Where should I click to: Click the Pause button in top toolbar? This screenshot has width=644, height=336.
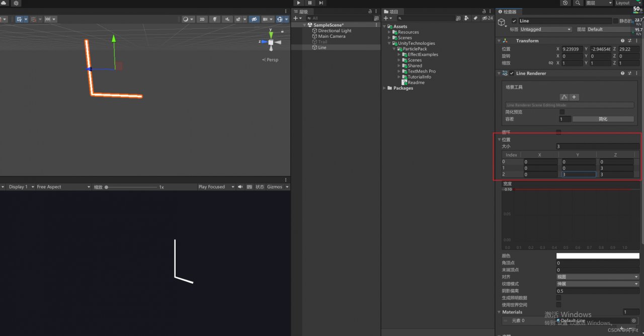click(310, 3)
